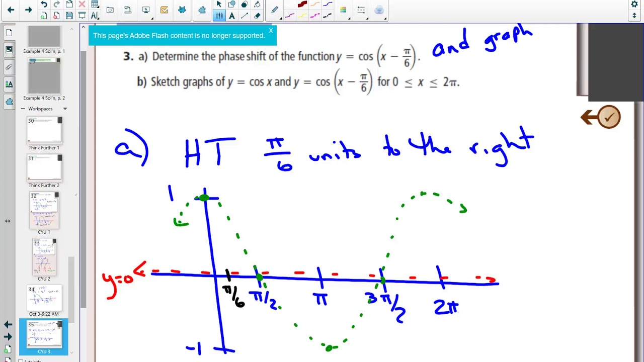This screenshot has height=362, width=644.
Task: Pick the purple pen style
Action: click(x=290, y=16)
